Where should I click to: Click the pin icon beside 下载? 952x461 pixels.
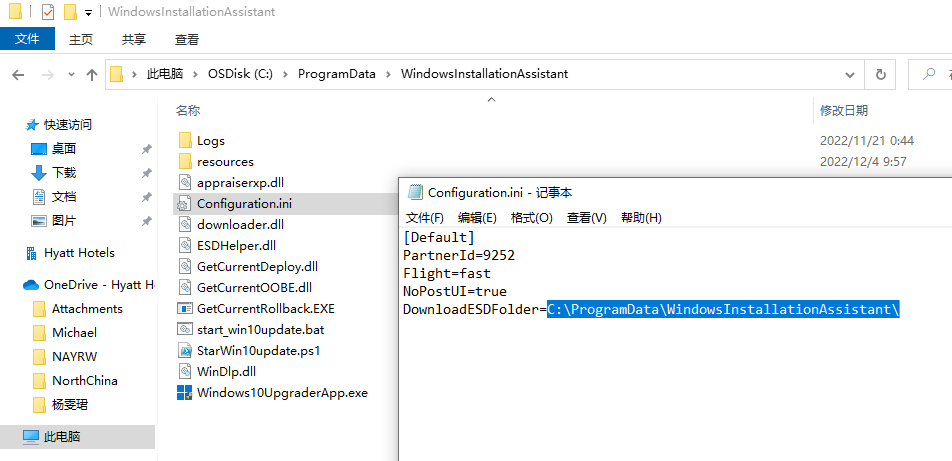pyautogui.click(x=146, y=173)
